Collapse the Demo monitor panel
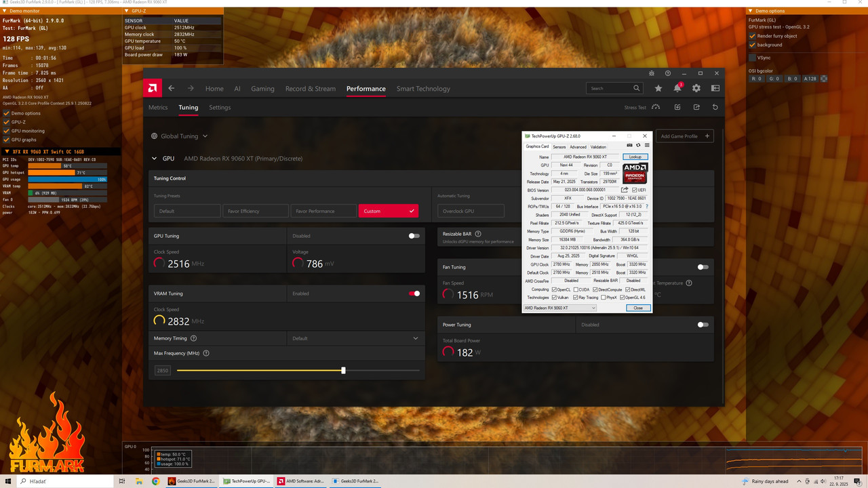Screen dimensions: 868x488 pyautogui.click(x=4, y=12)
